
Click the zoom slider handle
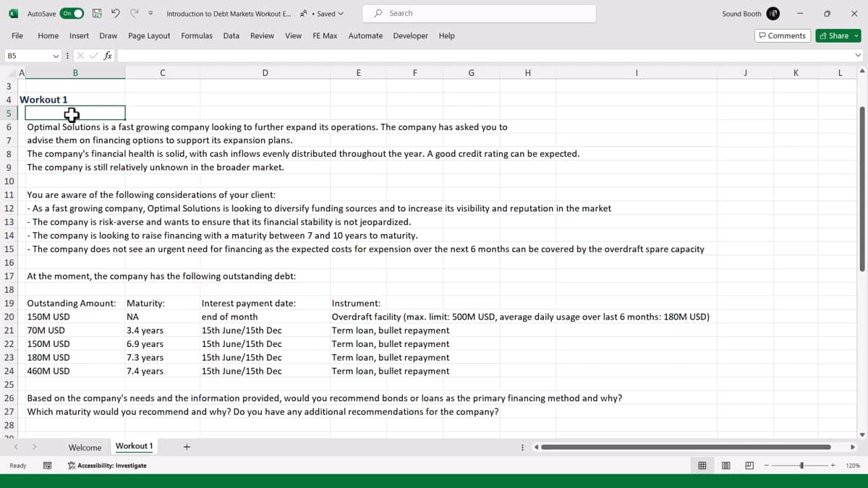[801, 466]
